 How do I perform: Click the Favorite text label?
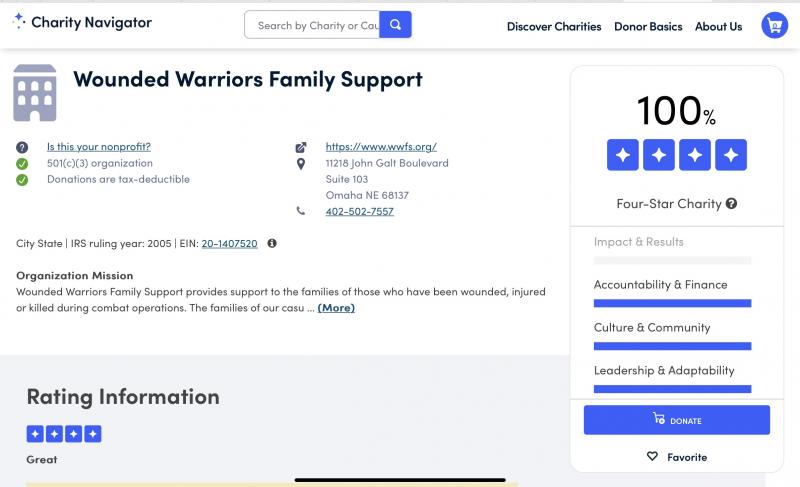tap(687, 457)
